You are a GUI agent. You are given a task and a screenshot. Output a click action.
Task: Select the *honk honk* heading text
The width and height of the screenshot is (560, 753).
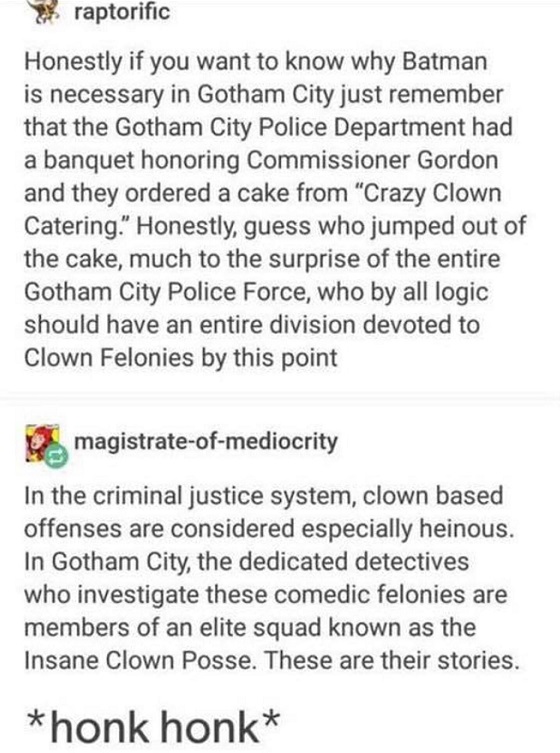[153, 727]
